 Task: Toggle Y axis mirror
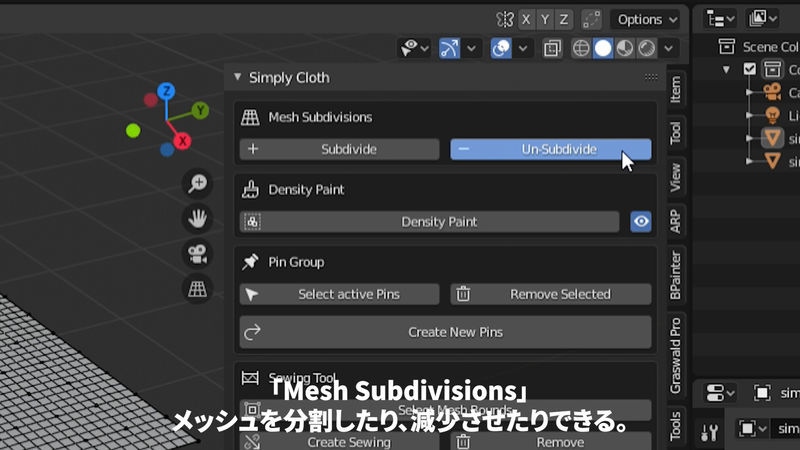(545, 20)
